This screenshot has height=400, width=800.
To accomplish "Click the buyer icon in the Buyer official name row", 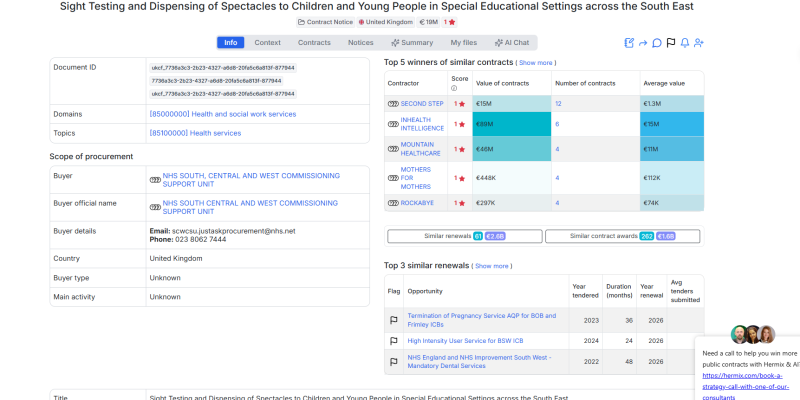I will coord(155,207).
